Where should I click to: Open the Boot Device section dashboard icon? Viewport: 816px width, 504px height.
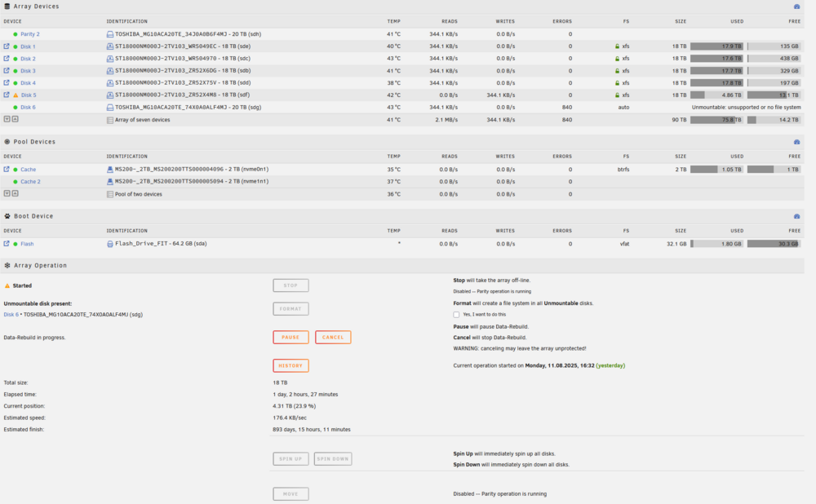pos(796,216)
